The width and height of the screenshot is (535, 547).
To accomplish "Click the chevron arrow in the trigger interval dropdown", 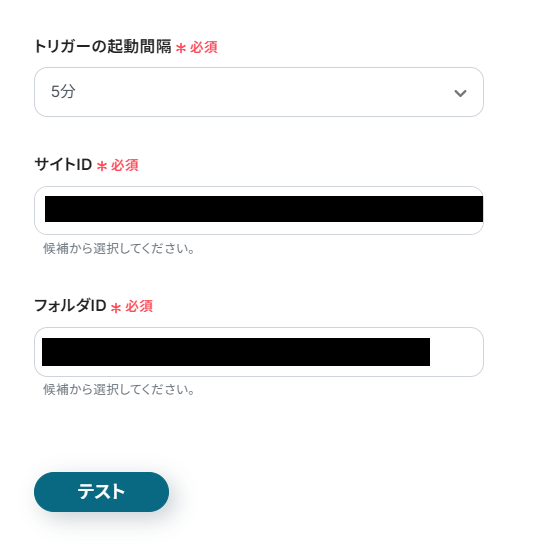I will [x=460, y=93].
